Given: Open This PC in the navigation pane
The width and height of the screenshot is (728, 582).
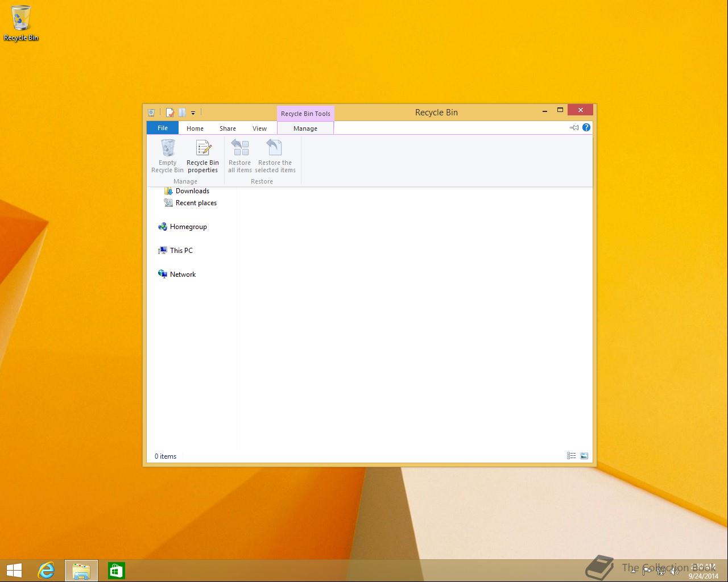Looking at the screenshot, I should click(x=176, y=251).
